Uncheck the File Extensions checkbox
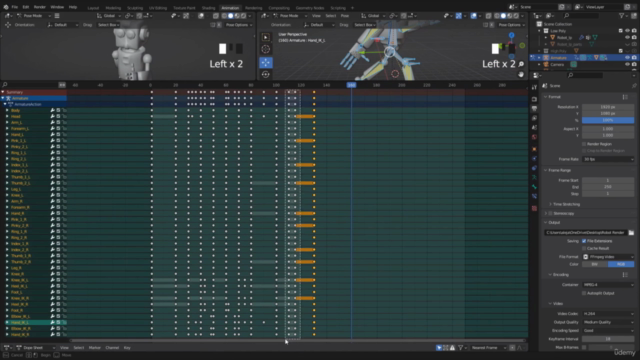This screenshot has height=360, width=640. [584, 241]
